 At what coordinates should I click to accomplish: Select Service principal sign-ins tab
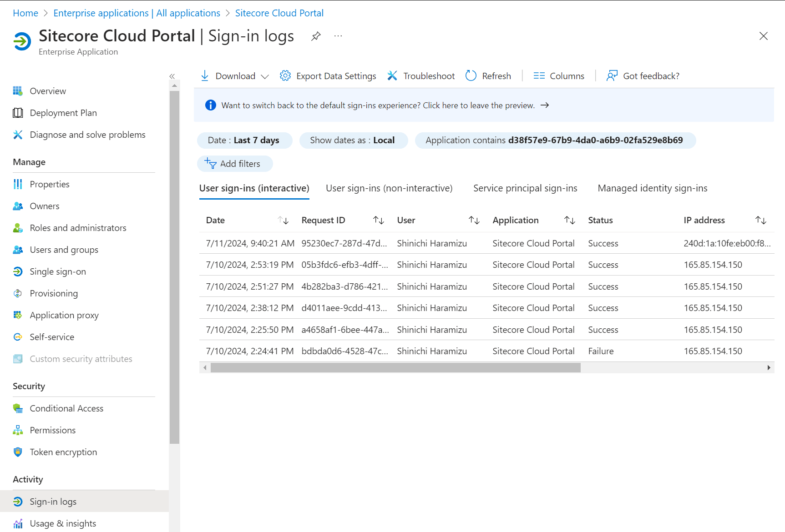tap(525, 188)
